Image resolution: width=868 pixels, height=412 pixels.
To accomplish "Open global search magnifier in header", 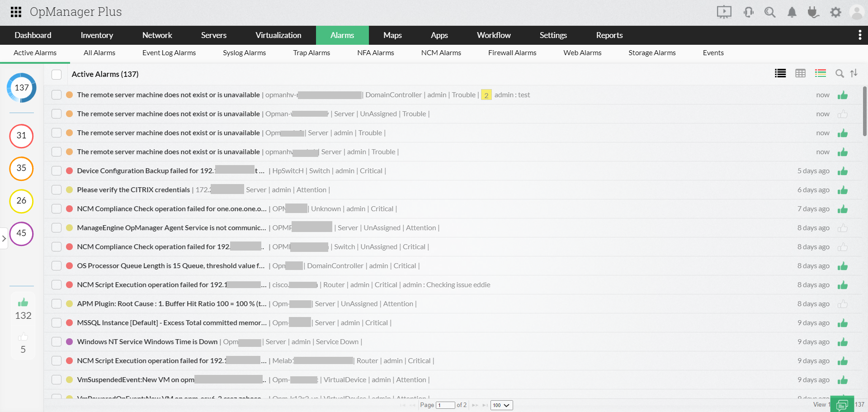I will click(770, 12).
